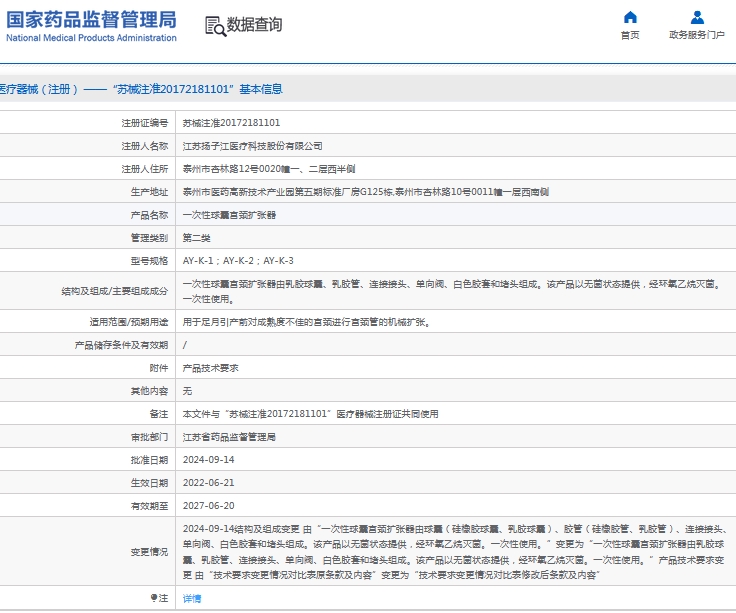
Task: Click the 批准日期 row label
Action: coord(149,460)
